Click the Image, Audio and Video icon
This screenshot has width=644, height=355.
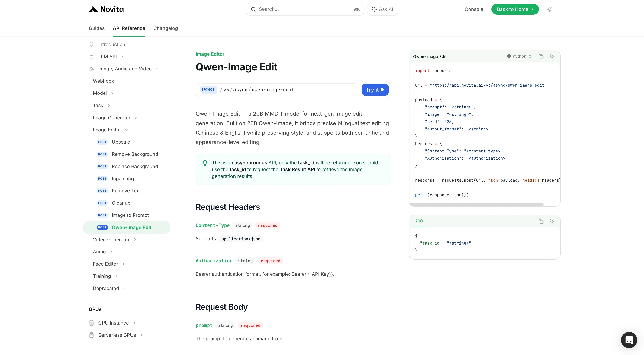click(92, 69)
